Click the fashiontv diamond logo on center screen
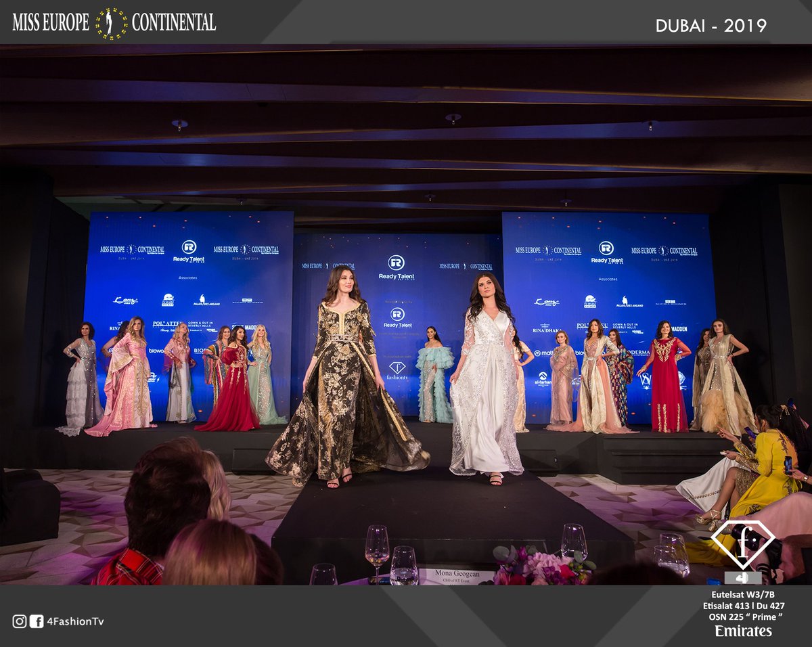The width and height of the screenshot is (812, 647). (397, 371)
